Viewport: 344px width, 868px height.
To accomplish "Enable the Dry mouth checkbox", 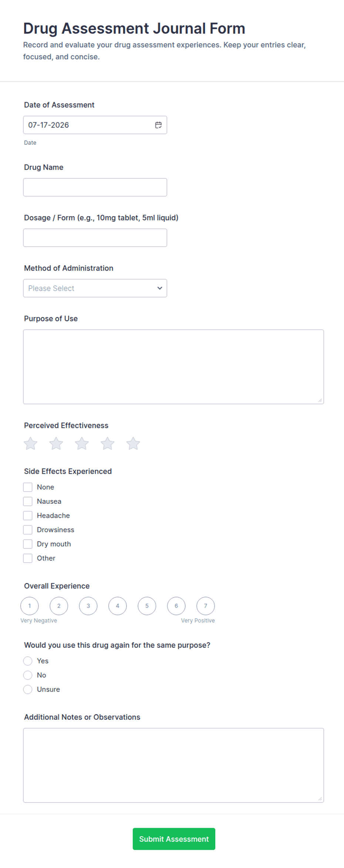I will pos(28,544).
